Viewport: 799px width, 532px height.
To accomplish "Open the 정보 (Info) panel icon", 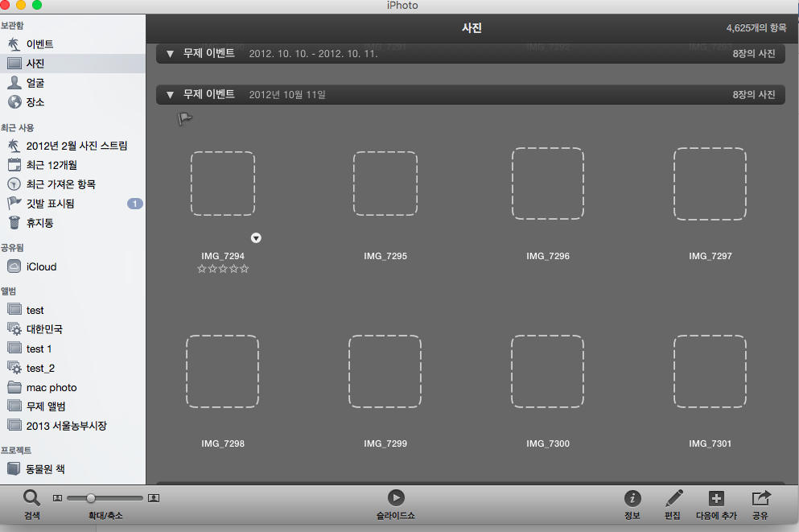I will coord(632,498).
